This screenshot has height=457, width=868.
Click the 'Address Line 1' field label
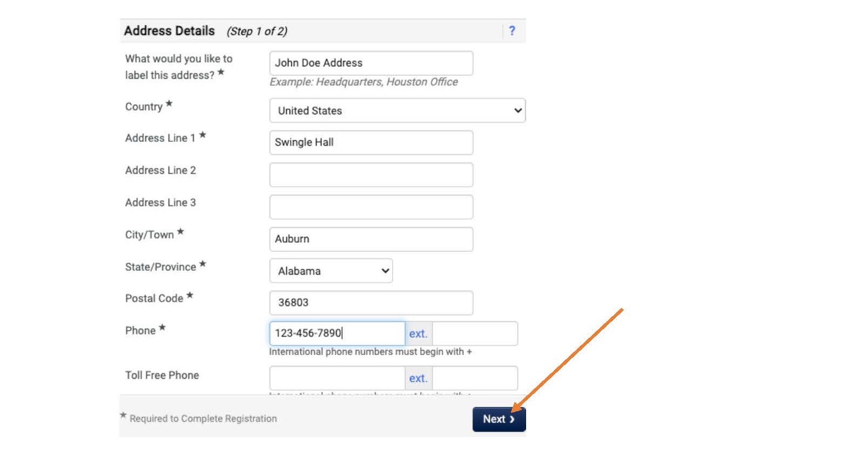(x=160, y=138)
